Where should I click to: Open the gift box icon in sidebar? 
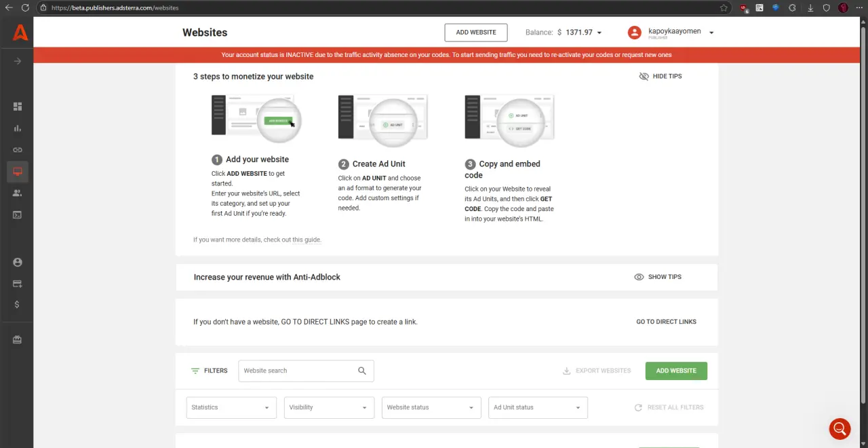18,340
